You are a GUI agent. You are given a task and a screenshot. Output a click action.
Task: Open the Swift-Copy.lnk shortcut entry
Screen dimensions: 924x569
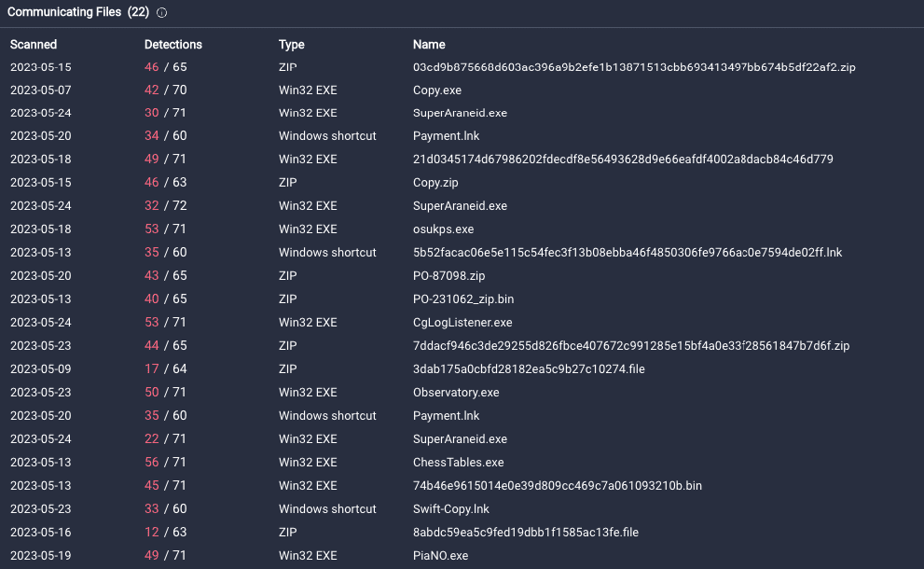point(451,509)
